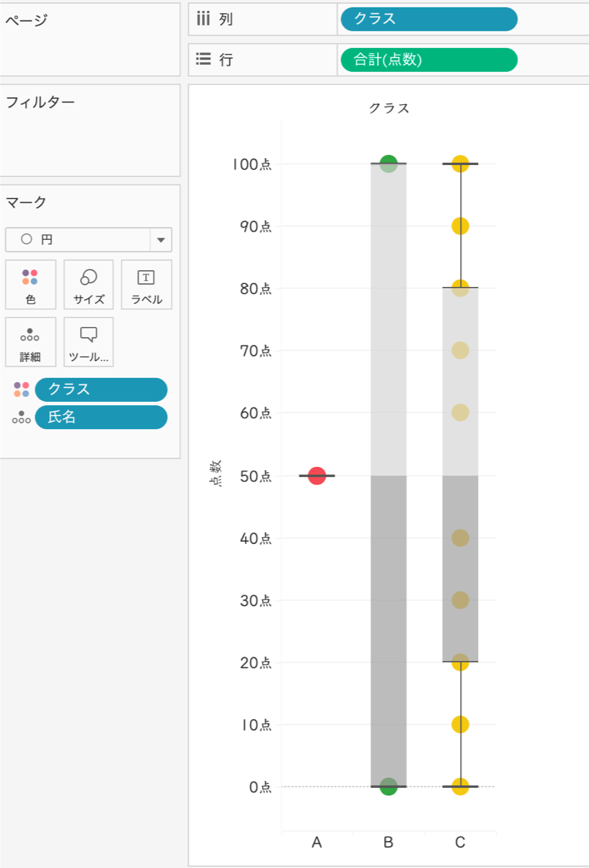The width and height of the screenshot is (589, 868).
Task: Open the 色 (Color) shelf in Marks card
Action: coord(30,284)
